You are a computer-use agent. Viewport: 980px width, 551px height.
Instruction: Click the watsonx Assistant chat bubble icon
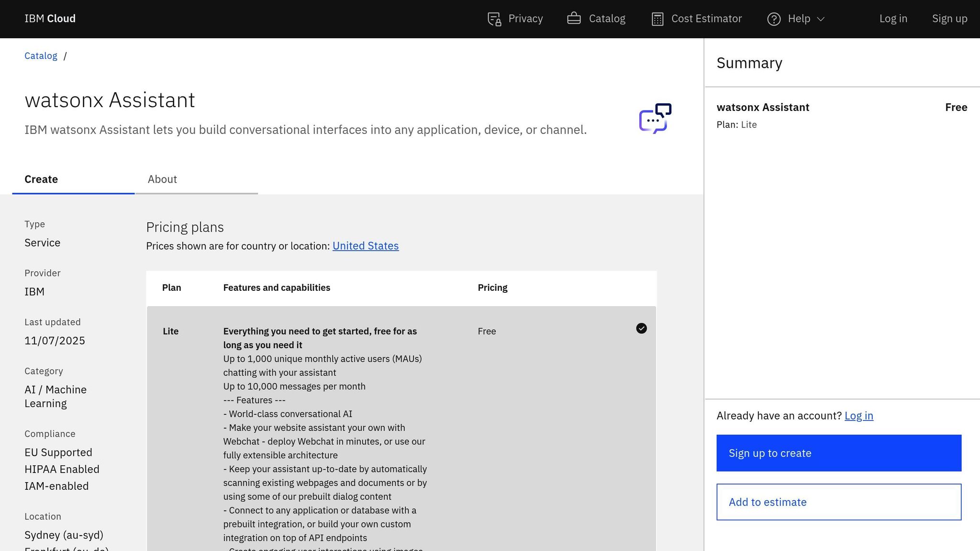point(655,118)
